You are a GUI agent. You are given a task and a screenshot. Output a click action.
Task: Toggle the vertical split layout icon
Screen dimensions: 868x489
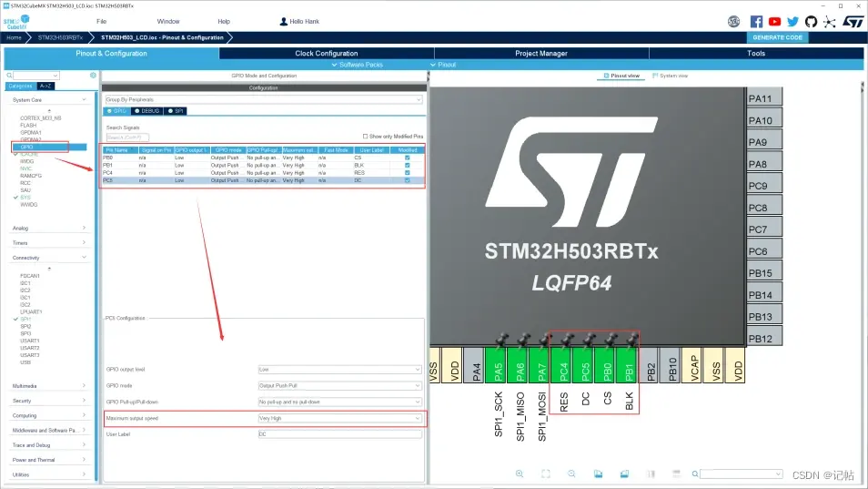pos(651,474)
